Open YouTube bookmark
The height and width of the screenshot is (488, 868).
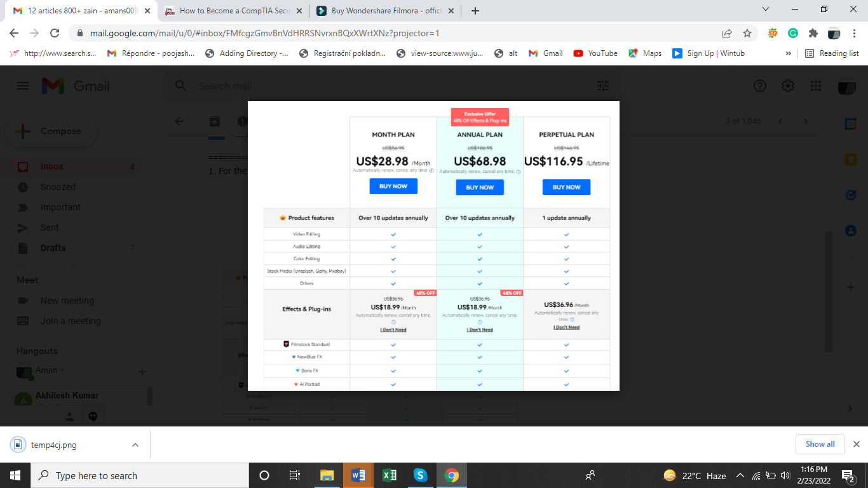595,53
